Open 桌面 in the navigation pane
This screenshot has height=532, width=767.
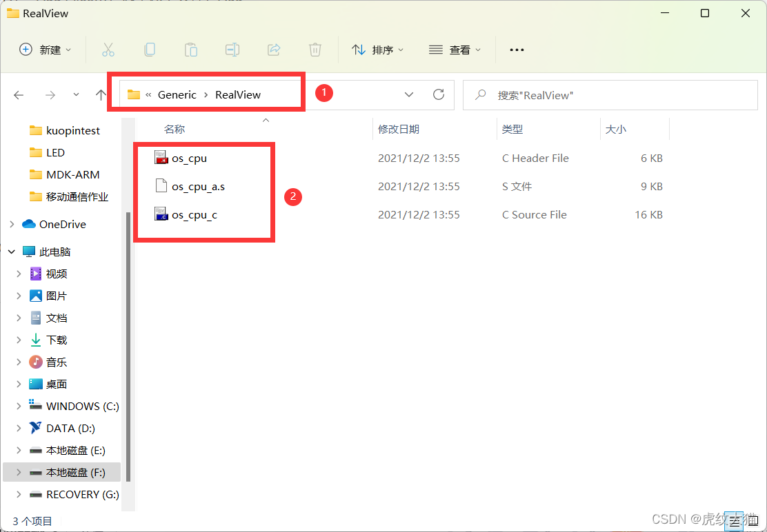(48, 384)
